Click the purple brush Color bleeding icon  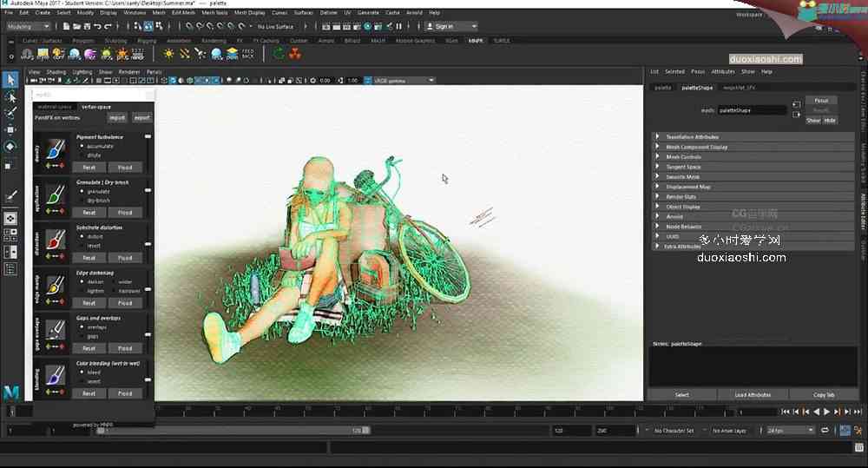[x=55, y=375]
